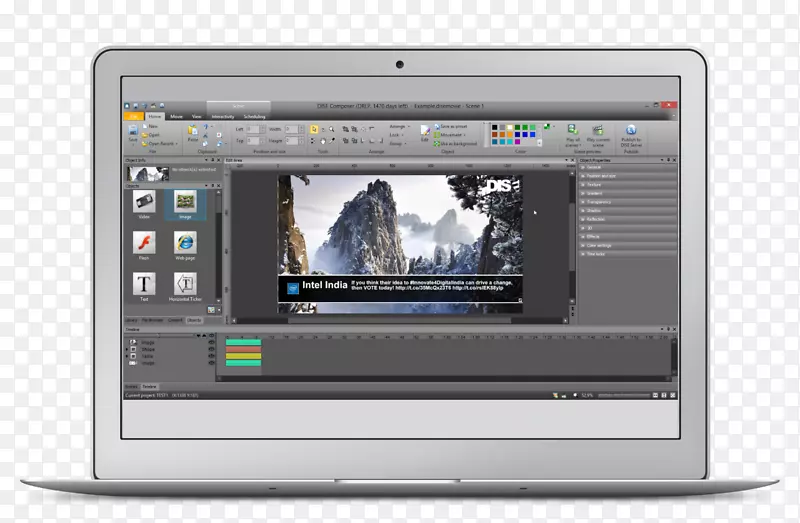Viewport: 800px width, 523px height.
Task: Open the File ribbon tab
Action: (x=134, y=116)
